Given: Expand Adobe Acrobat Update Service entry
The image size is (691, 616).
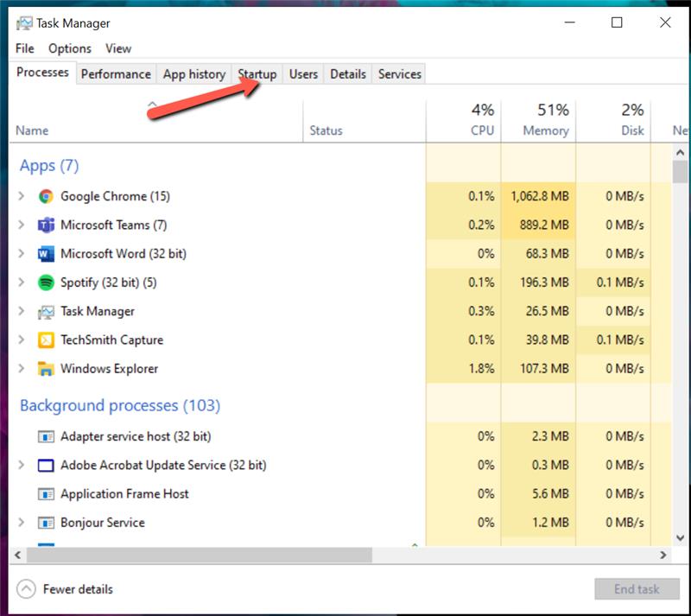Looking at the screenshot, I should tap(21, 465).
